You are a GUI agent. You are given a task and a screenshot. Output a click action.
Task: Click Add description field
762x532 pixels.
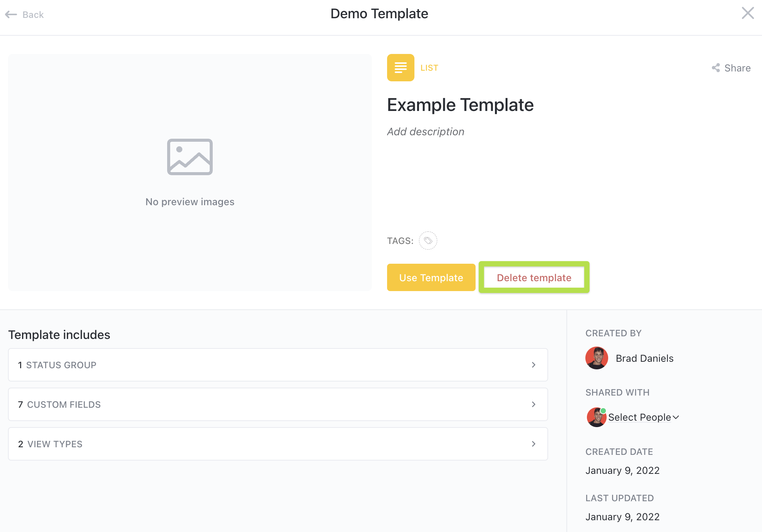(425, 131)
